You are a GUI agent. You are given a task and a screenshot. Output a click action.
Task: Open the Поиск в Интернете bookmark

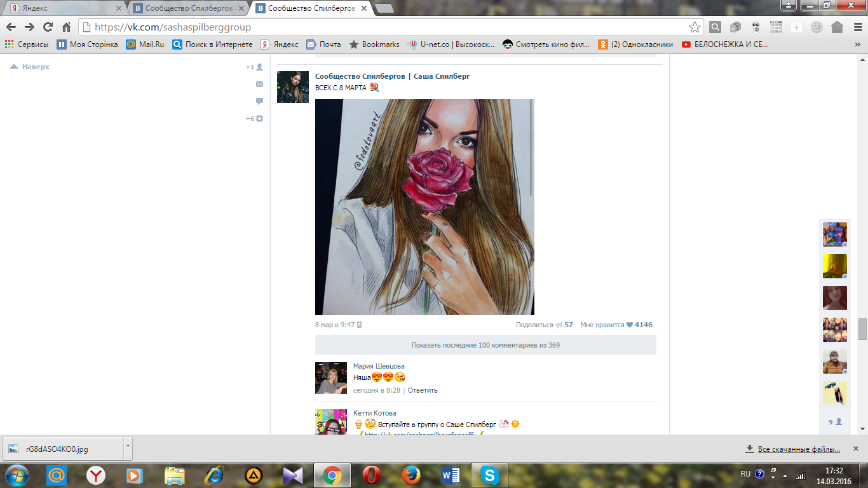pos(212,44)
